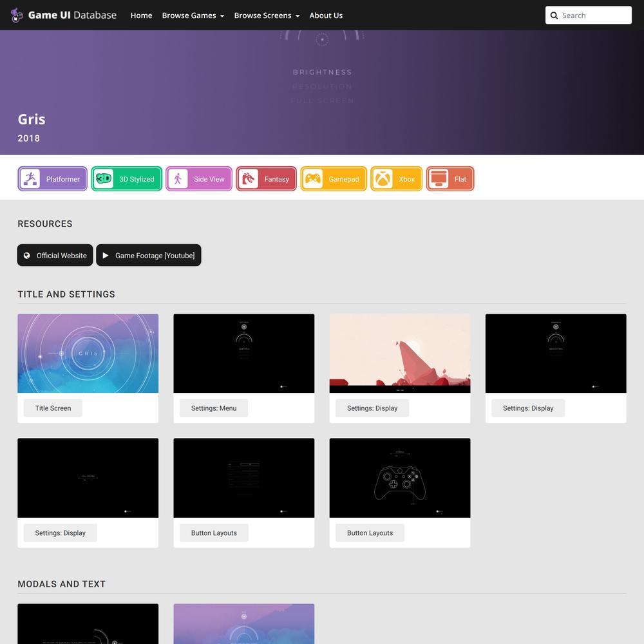Click the 3D Stylized tag icon

click(x=104, y=178)
